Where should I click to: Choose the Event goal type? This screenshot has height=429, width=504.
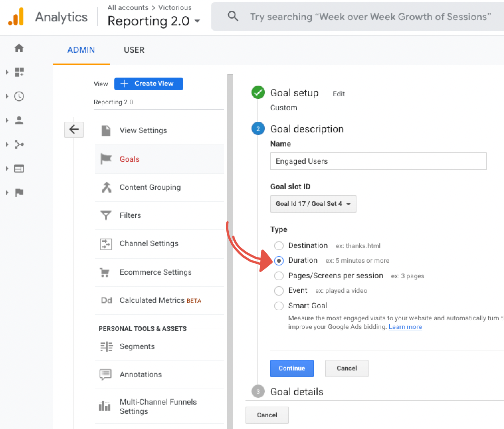click(279, 291)
